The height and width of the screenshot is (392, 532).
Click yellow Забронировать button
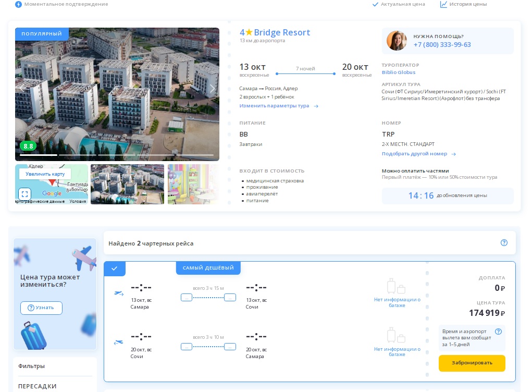pyautogui.click(x=472, y=363)
